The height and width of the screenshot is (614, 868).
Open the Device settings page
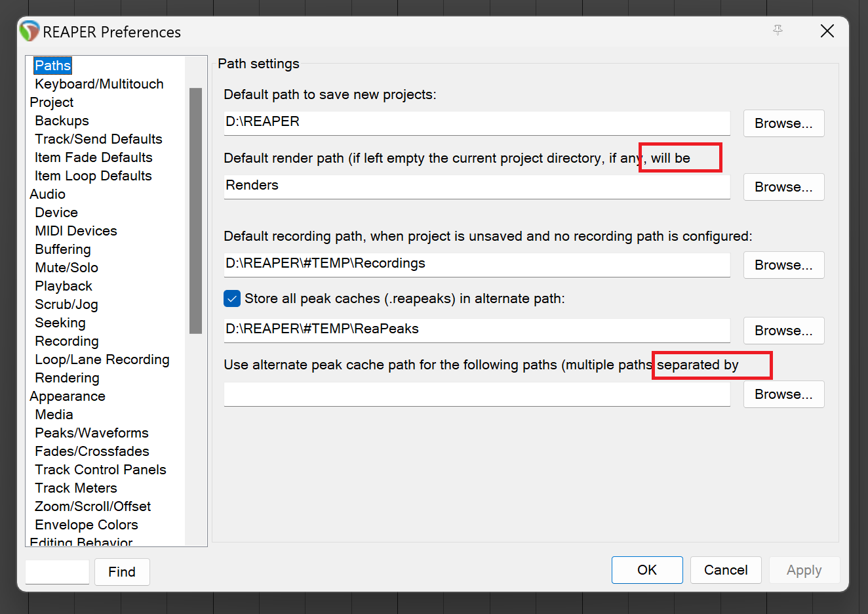coord(56,213)
